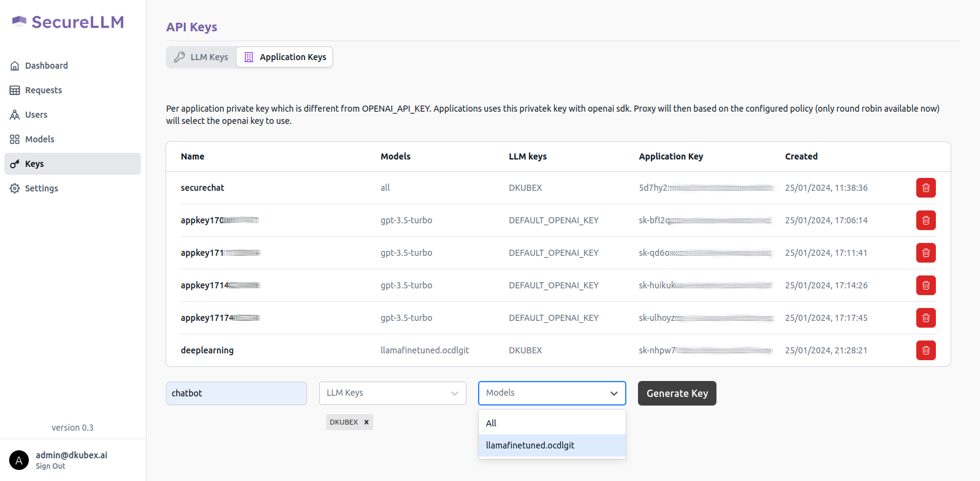Expand the LLM Keys dropdown
980x481 pixels.
[x=392, y=393]
